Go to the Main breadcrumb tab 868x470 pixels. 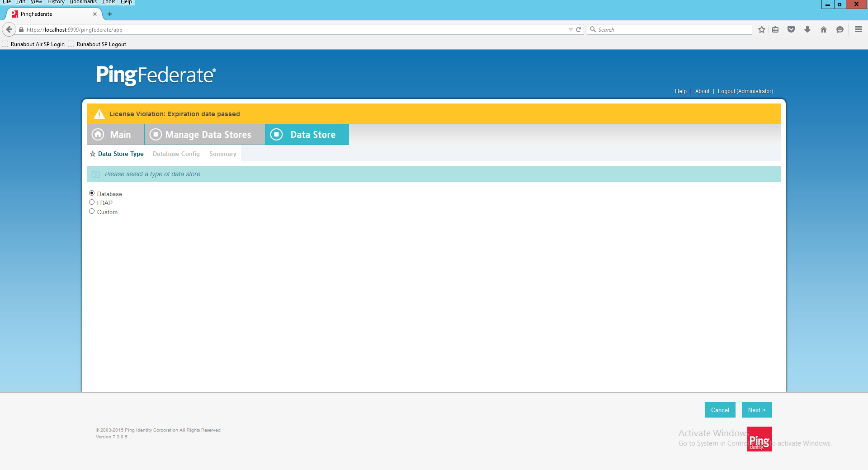(115, 135)
